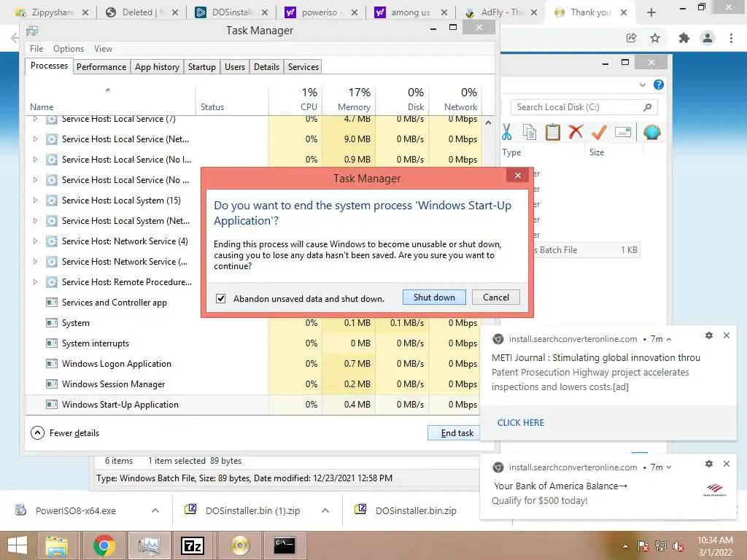This screenshot has height=560, width=747.
Task: Select Services and Controller app process
Action: coord(115,303)
